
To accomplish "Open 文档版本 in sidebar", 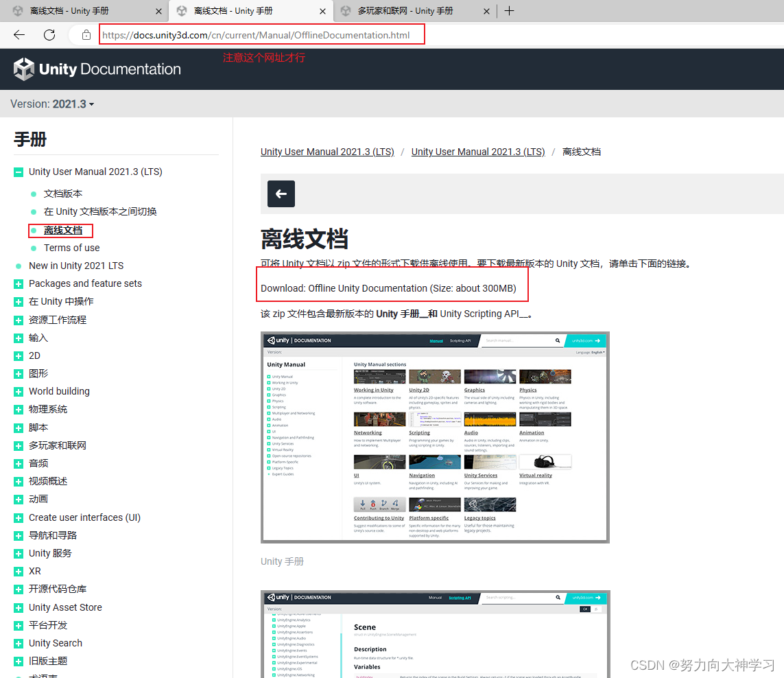I will click(63, 194).
